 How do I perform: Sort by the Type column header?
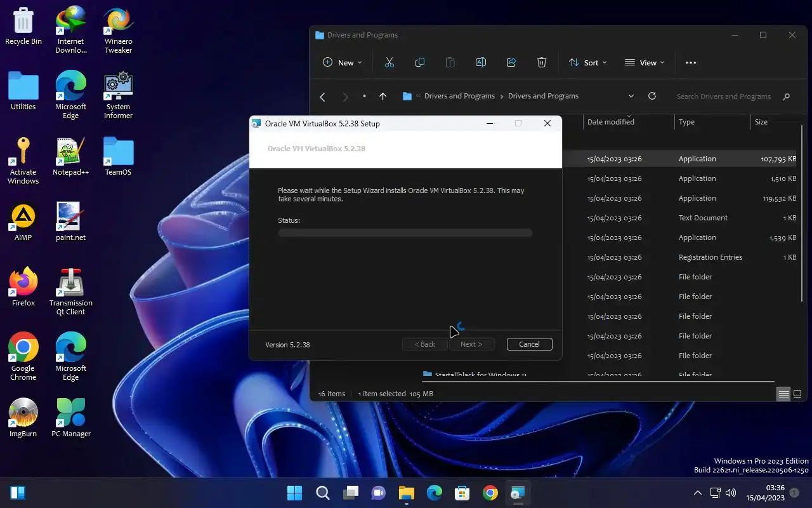pos(712,122)
